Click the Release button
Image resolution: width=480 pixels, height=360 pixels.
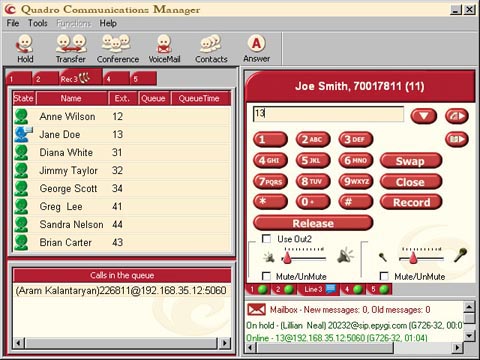[x=313, y=223]
